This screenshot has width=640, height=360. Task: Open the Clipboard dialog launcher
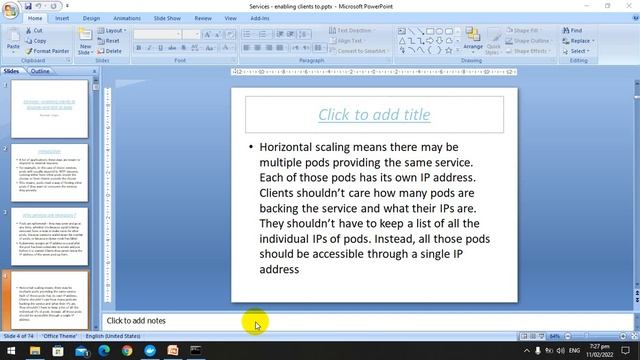[x=68, y=60]
